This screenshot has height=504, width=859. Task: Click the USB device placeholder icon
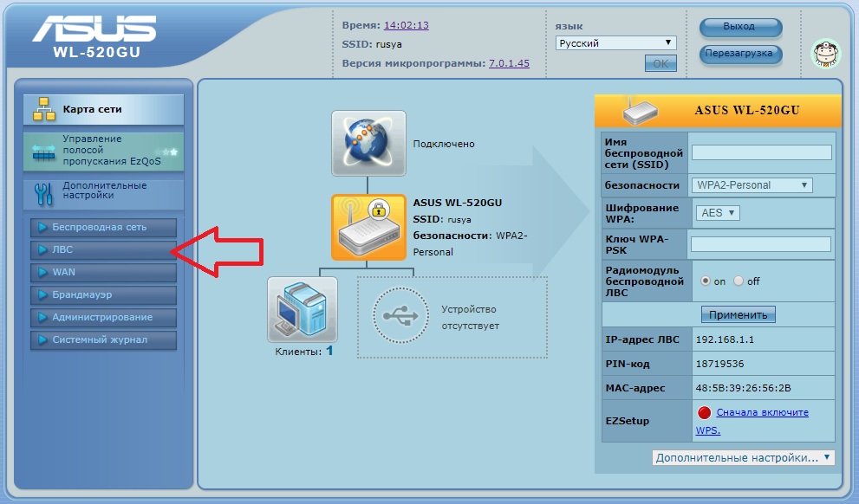(400, 316)
